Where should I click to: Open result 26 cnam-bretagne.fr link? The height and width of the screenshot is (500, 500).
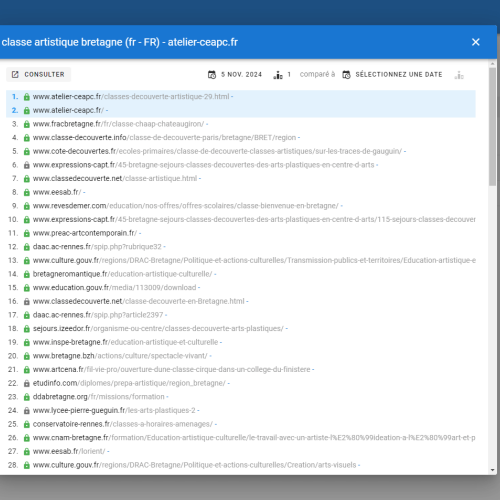pyautogui.click(x=254, y=438)
